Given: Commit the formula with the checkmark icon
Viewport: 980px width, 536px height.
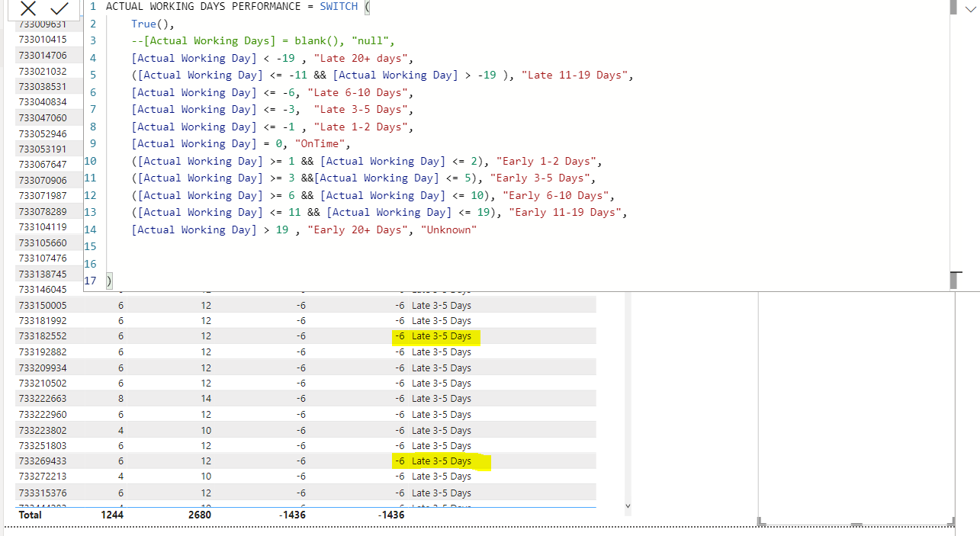Looking at the screenshot, I should coord(59,8).
